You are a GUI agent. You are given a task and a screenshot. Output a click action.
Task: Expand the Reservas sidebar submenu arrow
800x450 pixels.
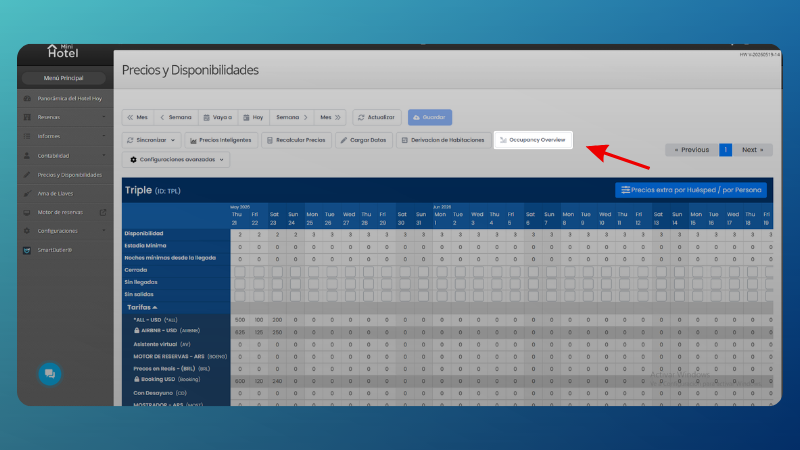[104, 117]
